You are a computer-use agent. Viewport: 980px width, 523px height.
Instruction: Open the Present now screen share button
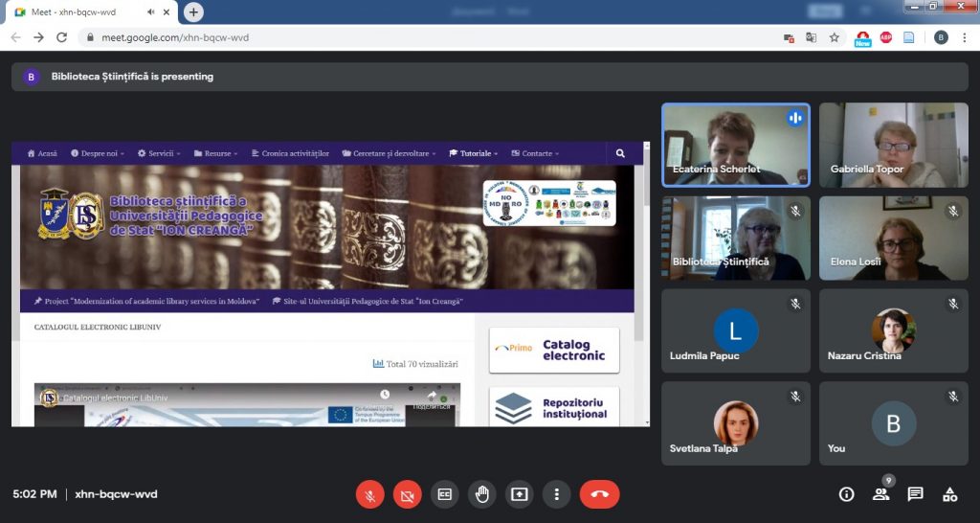click(x=520, y=494)
